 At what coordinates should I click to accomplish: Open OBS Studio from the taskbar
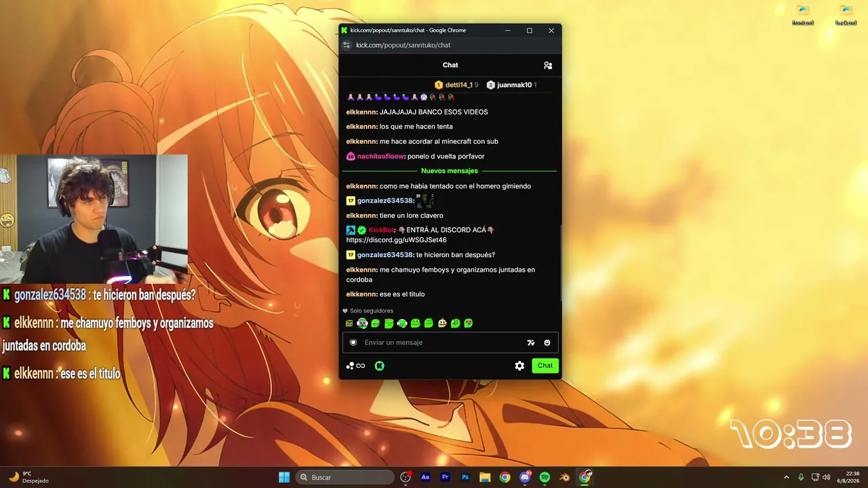tap(406, 477)
